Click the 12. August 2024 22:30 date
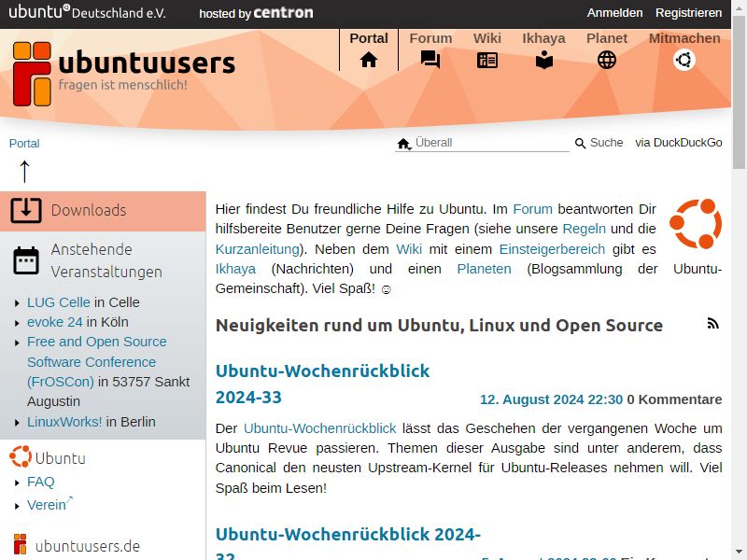The height and width of the screenshot is (560, 747). tap(551, 399)
